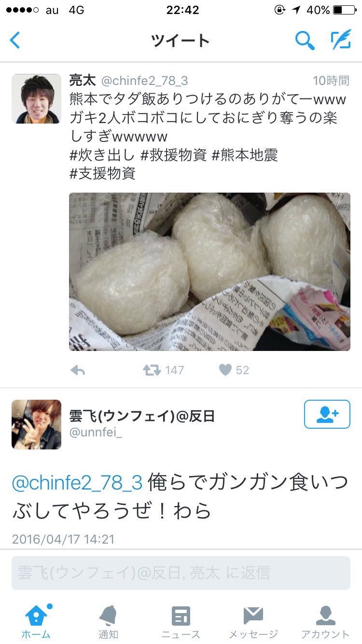Image resolution: width=362 pixels, height=644 pixels.
Task: Open the ニュース tab
Action: tap(181, 622)
